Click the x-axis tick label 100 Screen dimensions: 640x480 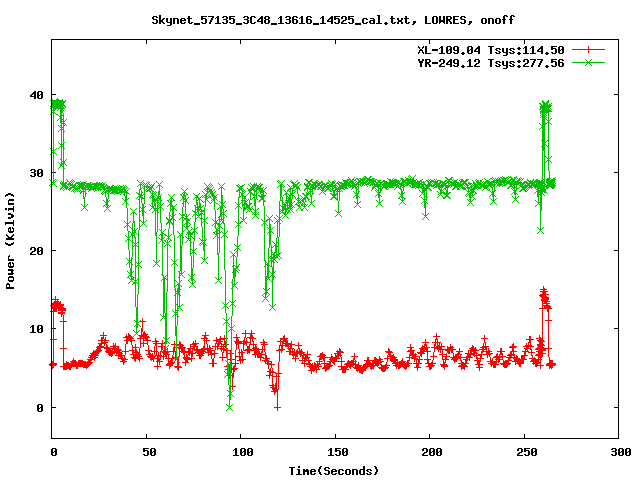pos(243,452)
